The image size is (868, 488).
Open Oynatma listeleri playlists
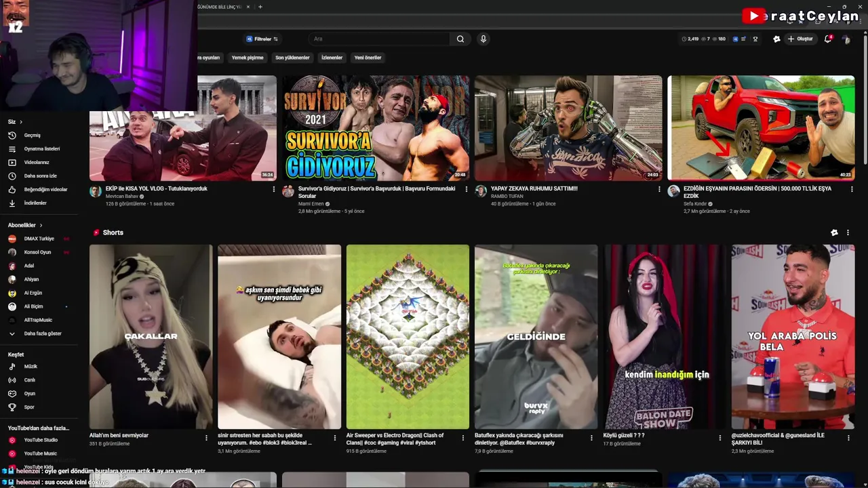pos(34,149)
